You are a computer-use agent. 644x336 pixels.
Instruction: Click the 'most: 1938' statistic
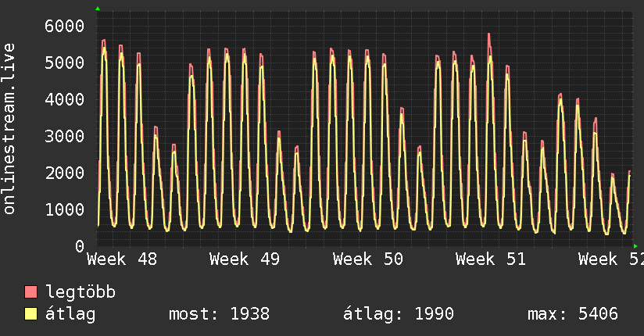pyautogui.click(x=220, y=314)
